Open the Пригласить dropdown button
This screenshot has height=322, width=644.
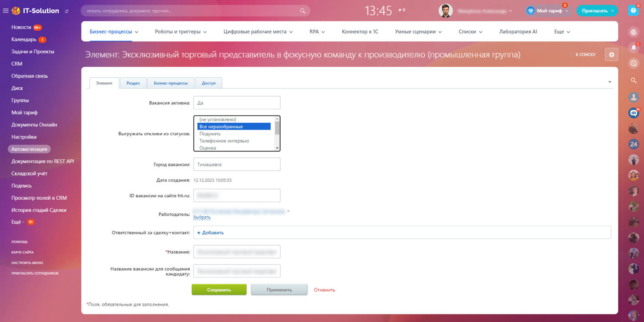tap(597, 11)
